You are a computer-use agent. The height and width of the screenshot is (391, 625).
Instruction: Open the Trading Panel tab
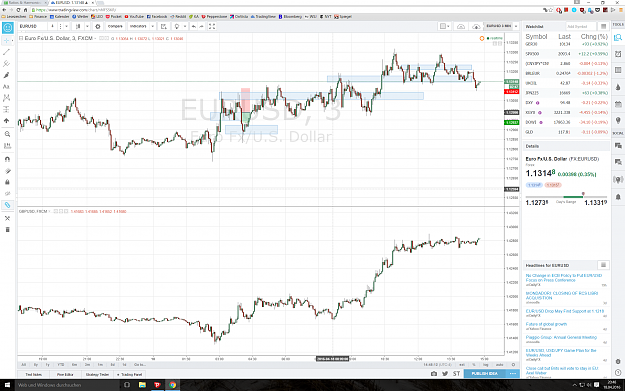tap(130, 375)
